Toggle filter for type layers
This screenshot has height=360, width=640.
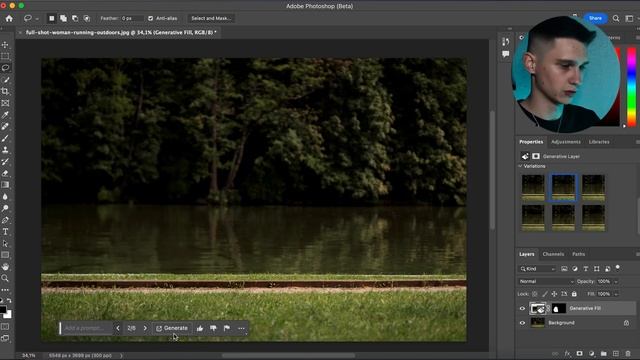[586, 269]
